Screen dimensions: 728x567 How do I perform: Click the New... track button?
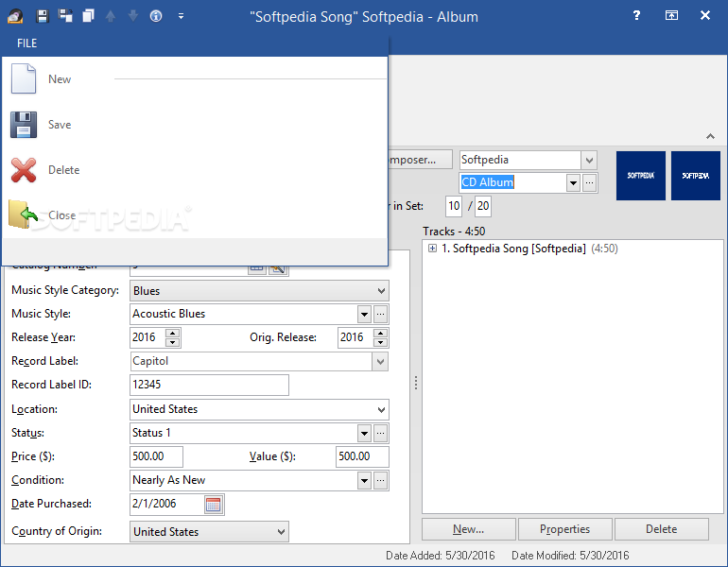click(x=469, y=529)
